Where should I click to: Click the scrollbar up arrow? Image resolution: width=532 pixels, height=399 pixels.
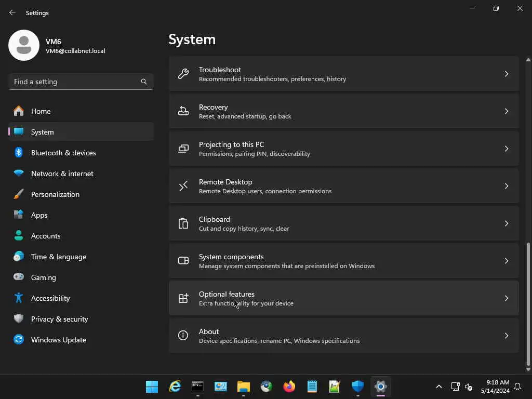coord(528,60)
